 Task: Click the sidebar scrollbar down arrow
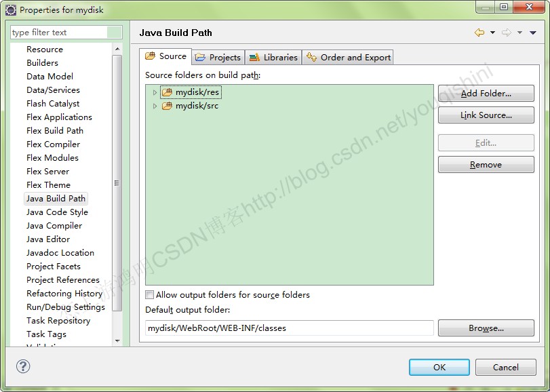117,340
